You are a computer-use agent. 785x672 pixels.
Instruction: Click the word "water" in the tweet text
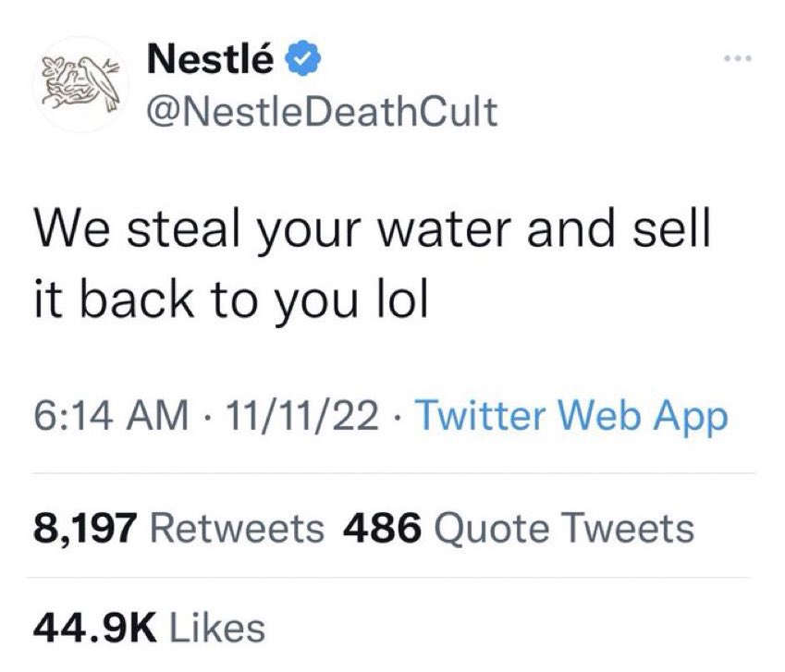pyautogui.click(x=444, y=230)
